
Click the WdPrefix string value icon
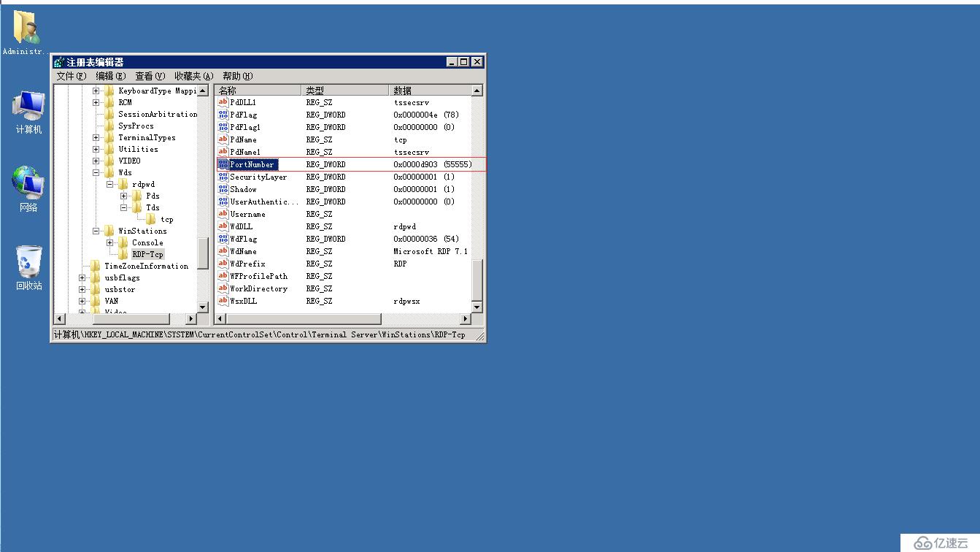(223, 264)
